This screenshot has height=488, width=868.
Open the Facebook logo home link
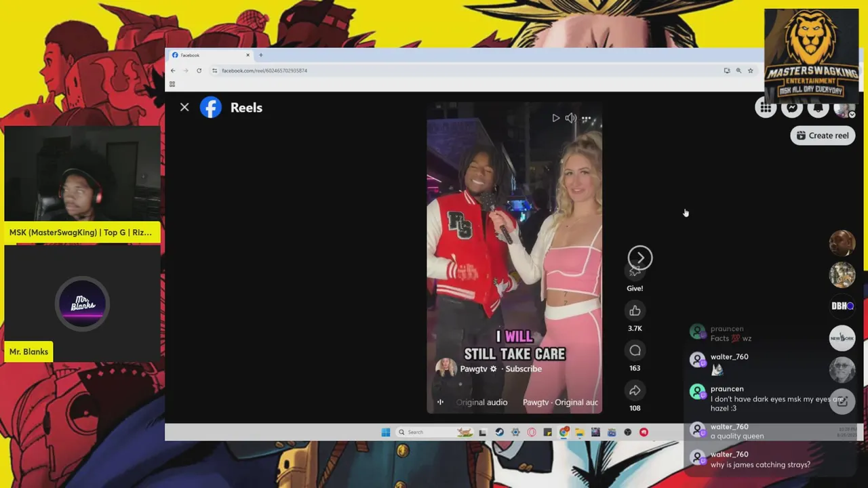[x=210, y=107]
